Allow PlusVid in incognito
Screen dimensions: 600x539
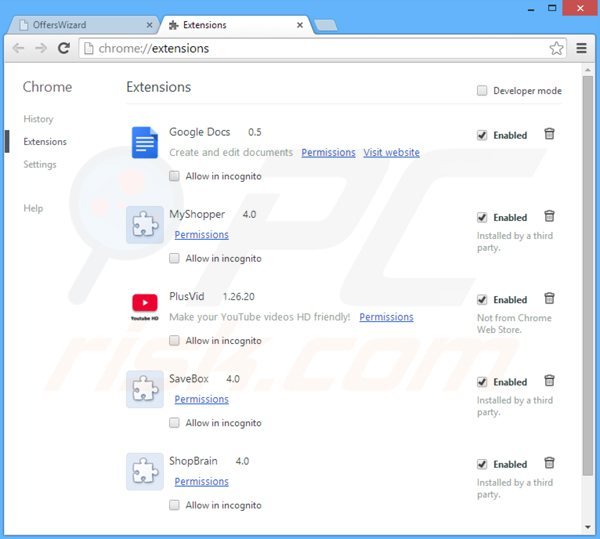(174, 340)
